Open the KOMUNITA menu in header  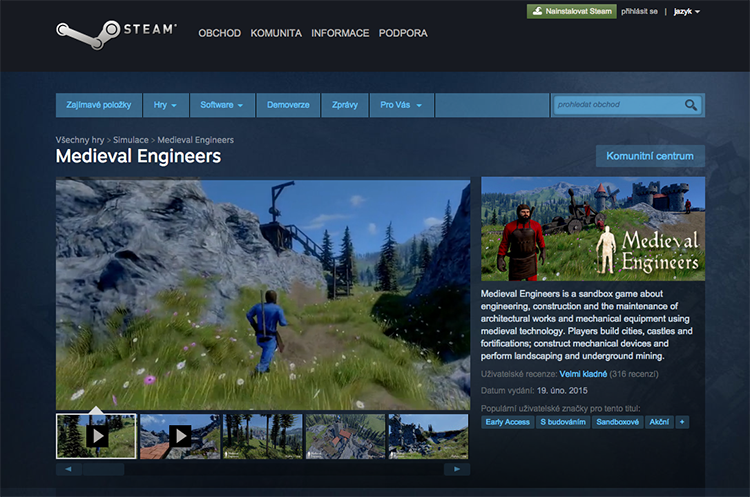[x=276, y=33]
